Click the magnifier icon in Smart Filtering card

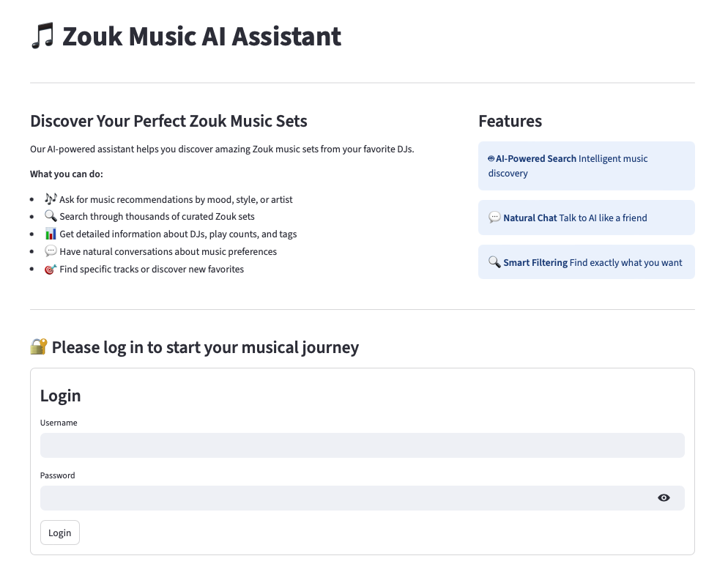[x=494, y=262]
